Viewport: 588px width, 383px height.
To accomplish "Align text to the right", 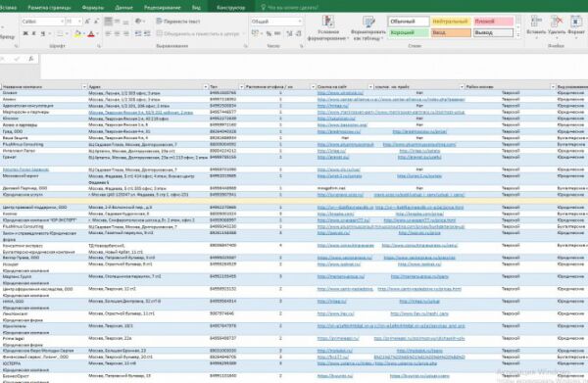I will coord(126,33).
